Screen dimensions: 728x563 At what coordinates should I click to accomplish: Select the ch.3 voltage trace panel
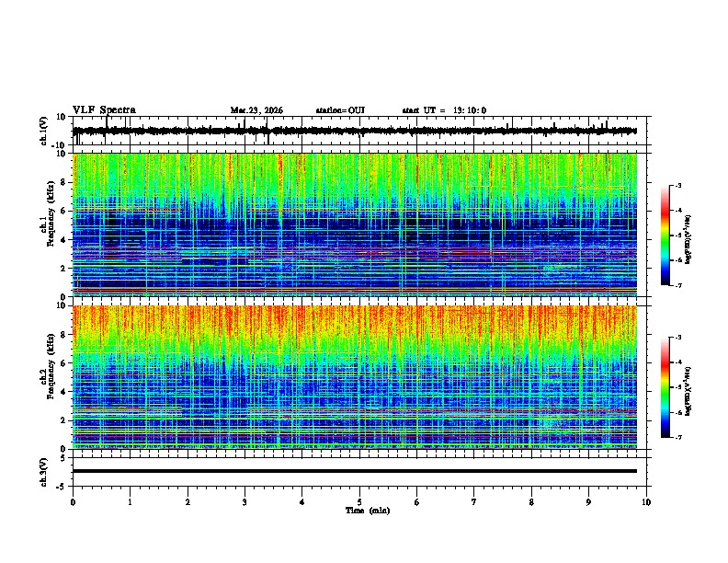coord(361,472)
